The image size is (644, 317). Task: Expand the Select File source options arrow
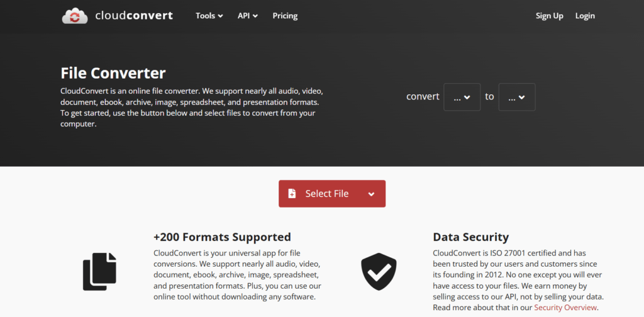[371, 194]
